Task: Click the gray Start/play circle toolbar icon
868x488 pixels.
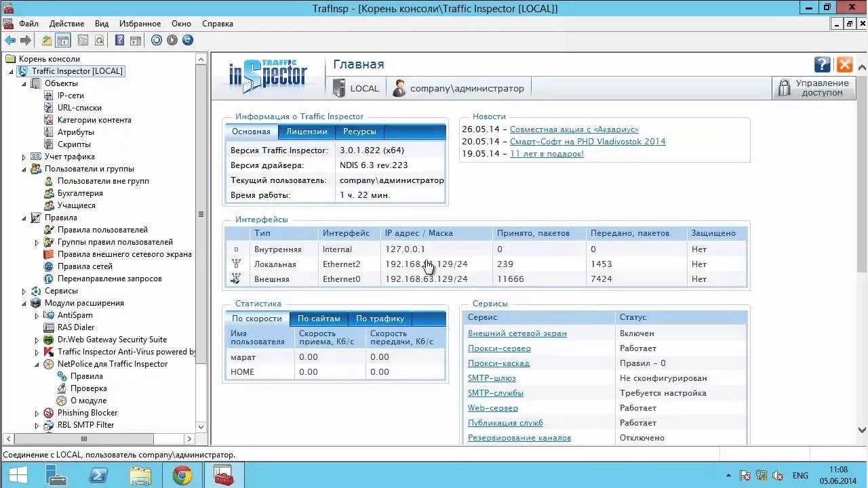Action: [x=172, y=41]
